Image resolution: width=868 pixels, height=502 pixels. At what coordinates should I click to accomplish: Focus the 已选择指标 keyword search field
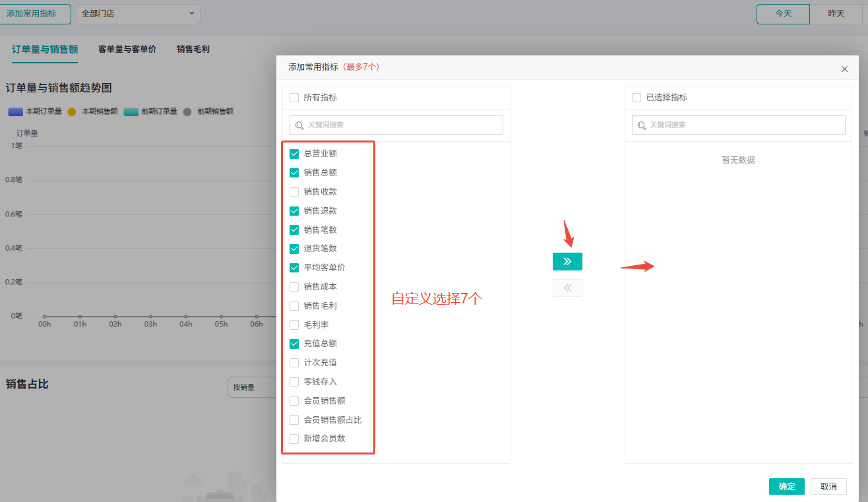coord(739,125)
